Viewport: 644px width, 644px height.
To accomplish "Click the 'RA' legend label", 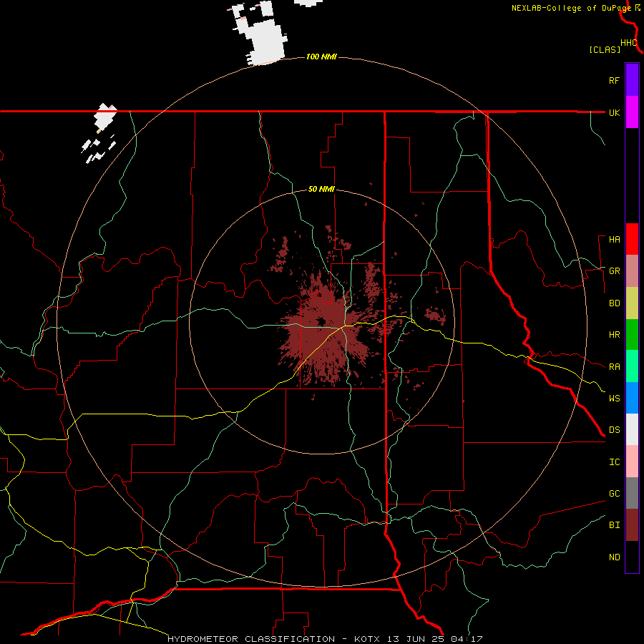I will (614, 367).
